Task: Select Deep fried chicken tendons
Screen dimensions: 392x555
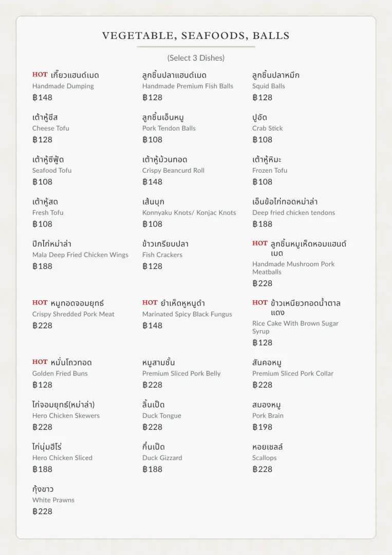Action: click(294, 213)
